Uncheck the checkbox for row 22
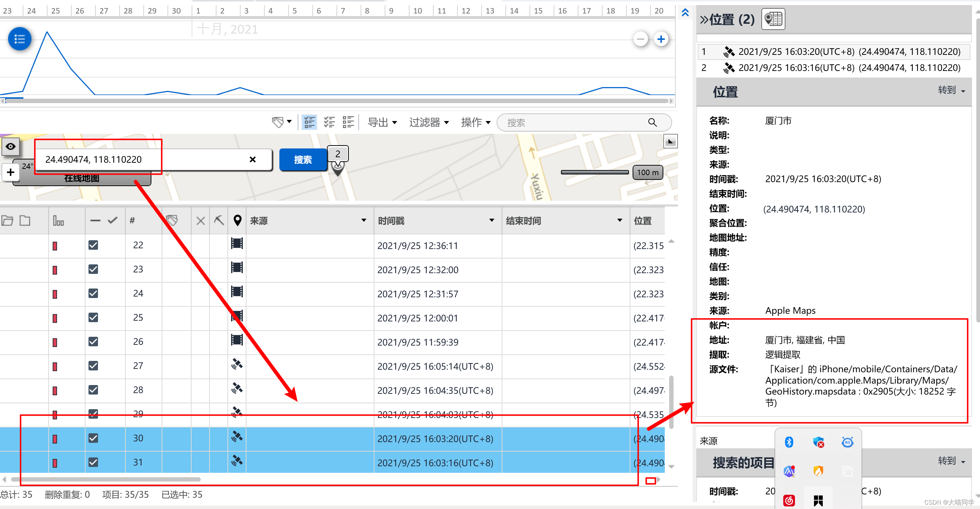This screenshot has width=980, height=509. [x=93, y=245]
